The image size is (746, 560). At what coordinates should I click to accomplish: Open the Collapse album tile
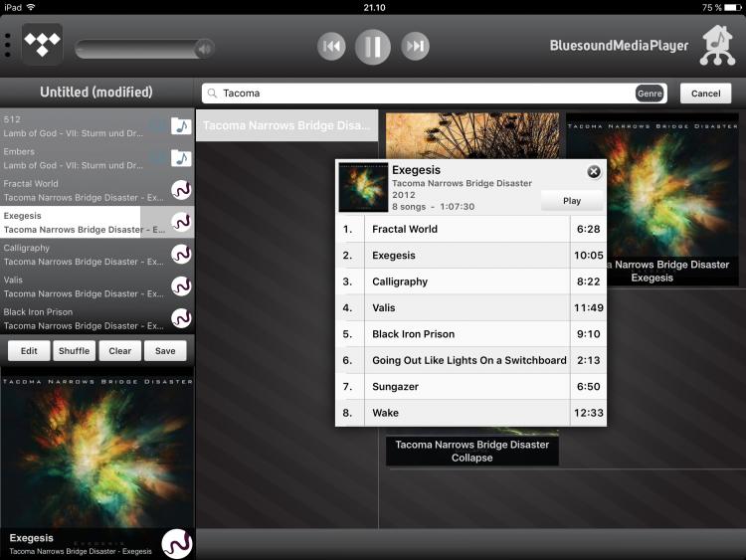[x=471, y=451]
